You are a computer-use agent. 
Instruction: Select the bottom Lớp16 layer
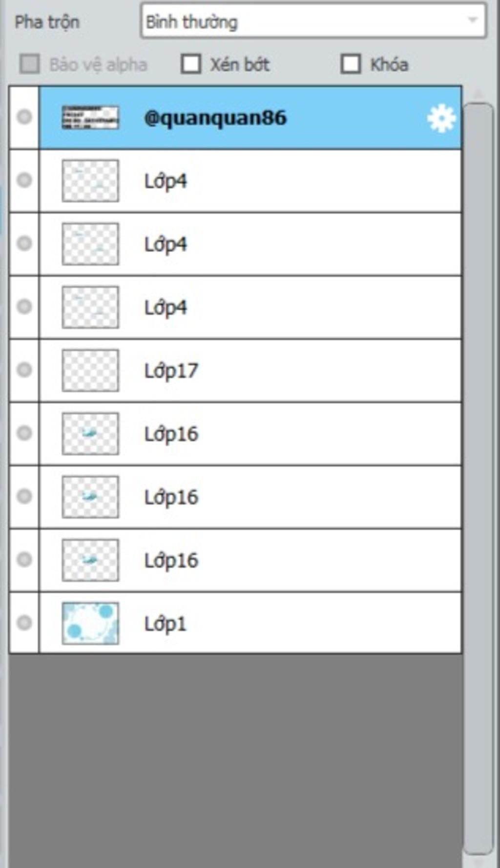[x=293, y=560]
